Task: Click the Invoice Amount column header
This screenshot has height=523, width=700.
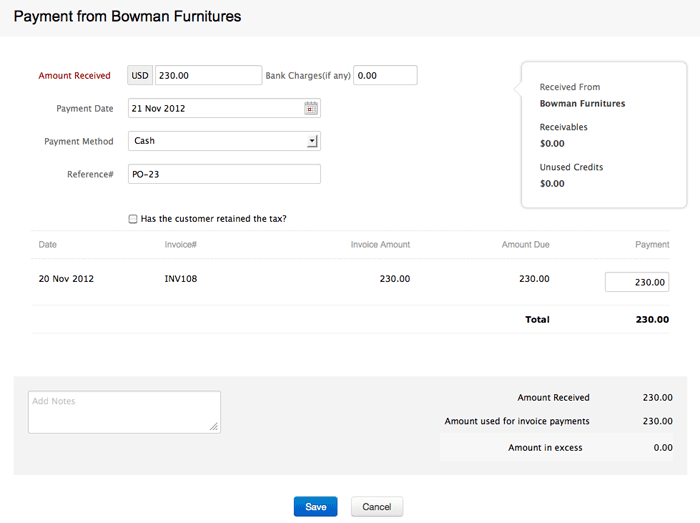Action: coord(380,245)
